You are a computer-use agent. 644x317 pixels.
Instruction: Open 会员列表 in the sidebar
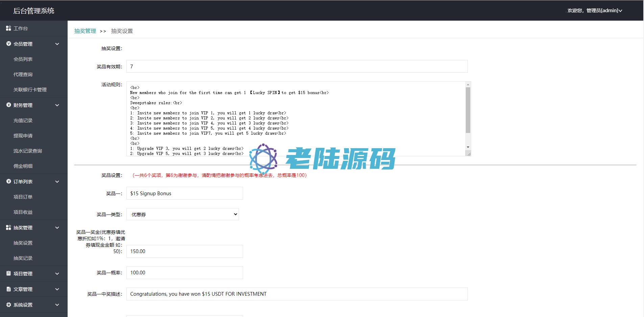tap(23, 59)
